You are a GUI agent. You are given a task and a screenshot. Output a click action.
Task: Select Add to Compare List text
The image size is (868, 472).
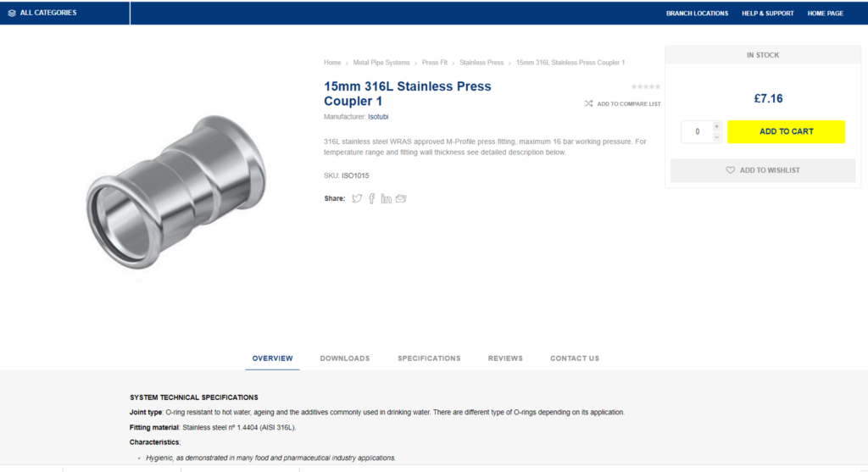pos(629,104)
